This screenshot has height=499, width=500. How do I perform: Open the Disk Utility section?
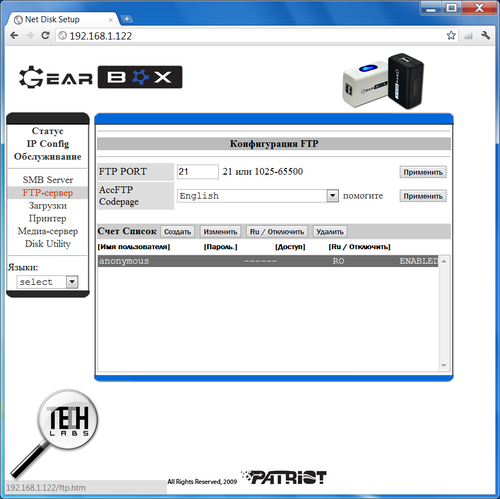coord(48,244)
